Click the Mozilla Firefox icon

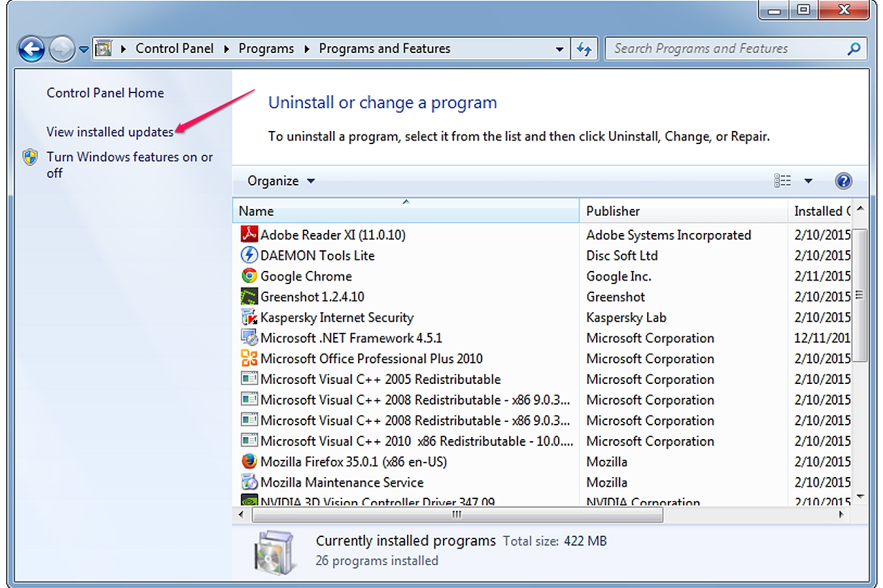(249, 462)
